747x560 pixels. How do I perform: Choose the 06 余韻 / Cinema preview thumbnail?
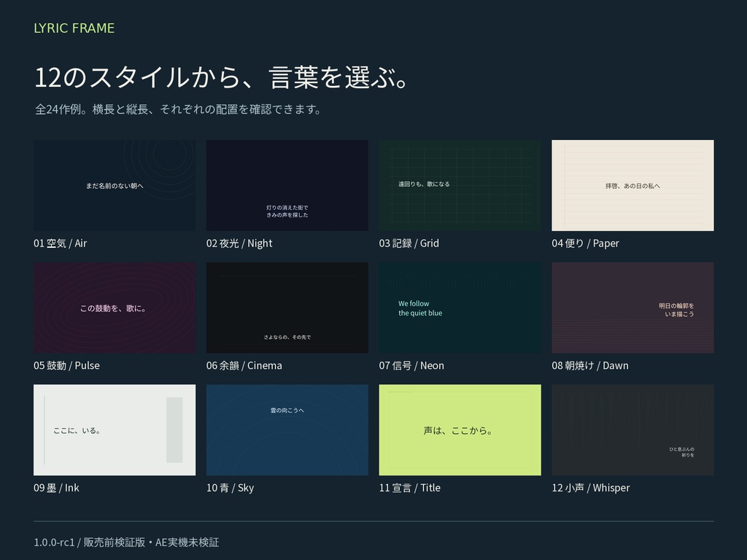[287, 308]
